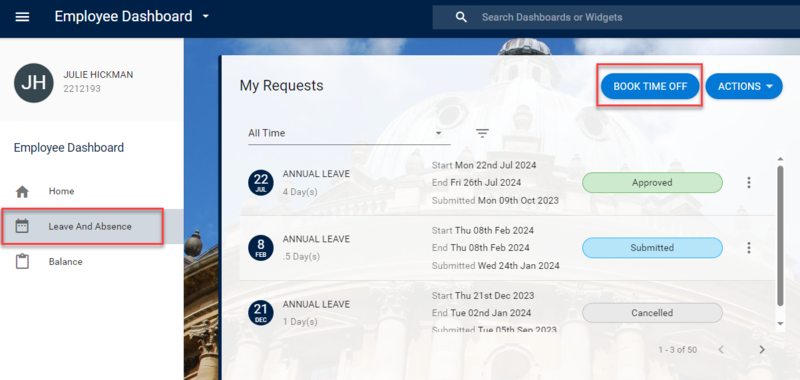800x380 pixels.
Task: Click the JH user avatar
Action: point(34,83)
